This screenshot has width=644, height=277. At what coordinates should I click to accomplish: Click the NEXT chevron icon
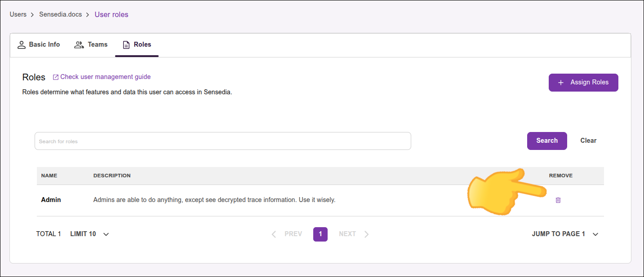pyautogui.click(x=367, y=234)
